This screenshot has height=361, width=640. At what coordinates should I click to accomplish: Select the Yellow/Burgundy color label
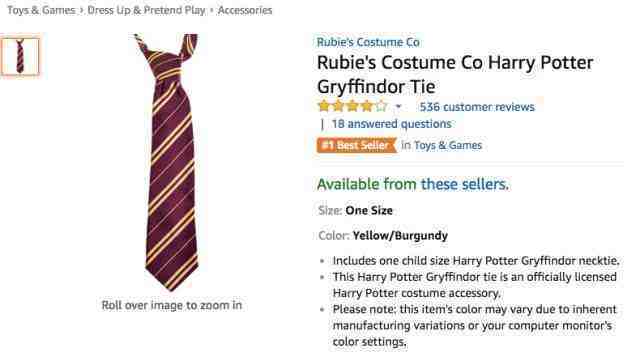point(400,236)
